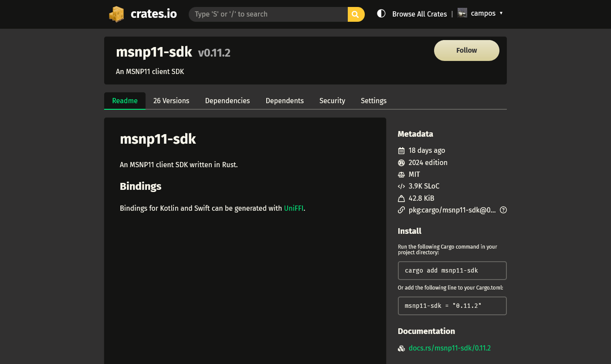This screenshot has height=364, width=611.
Task: Click the pkg:cargo/msnp11-sdk purl text
Action: [452, 210]
